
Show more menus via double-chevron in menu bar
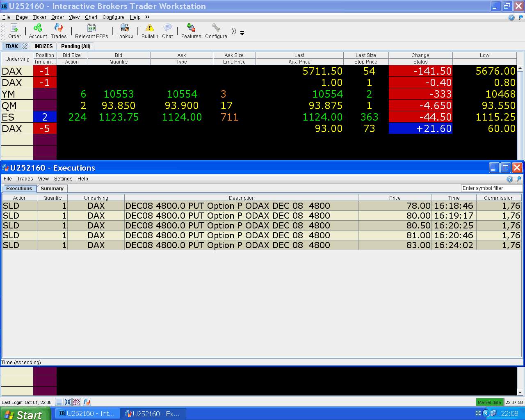pyautogui.click(x=147, y=17)
